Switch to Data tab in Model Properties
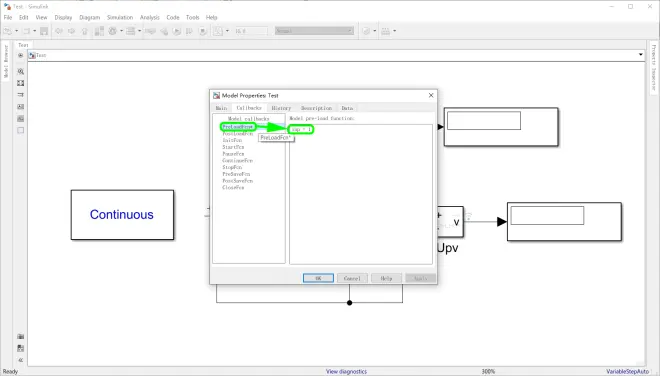The width and height of the screenshot is (660, 376). 347,108
